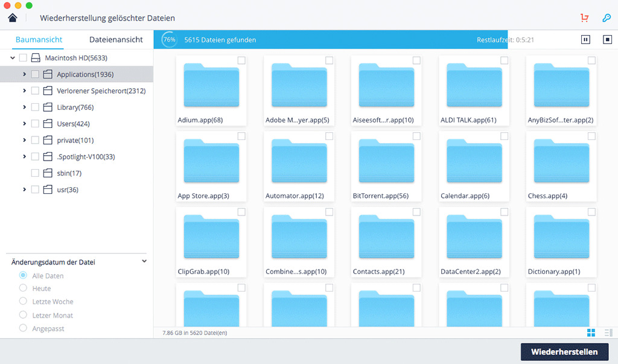The image size is (618, 364).
Task: Expand the Library(766) node
Action: click(24, 107)
